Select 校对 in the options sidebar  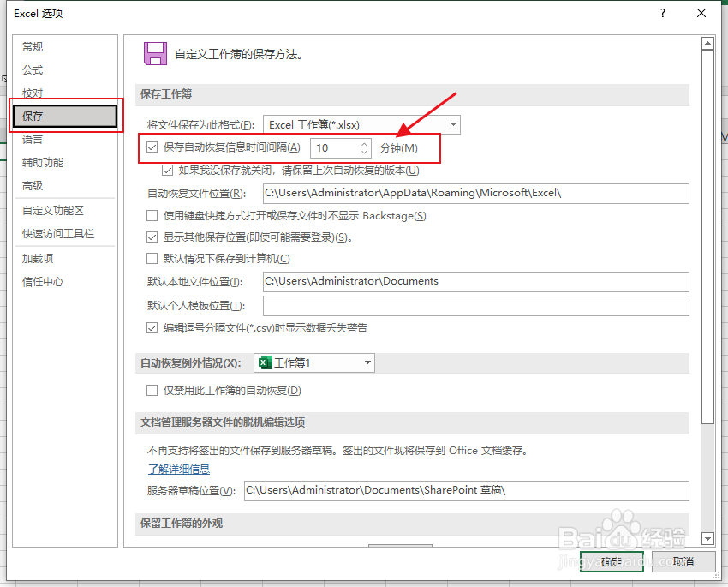pyautogui.click(x=65, y=93)
